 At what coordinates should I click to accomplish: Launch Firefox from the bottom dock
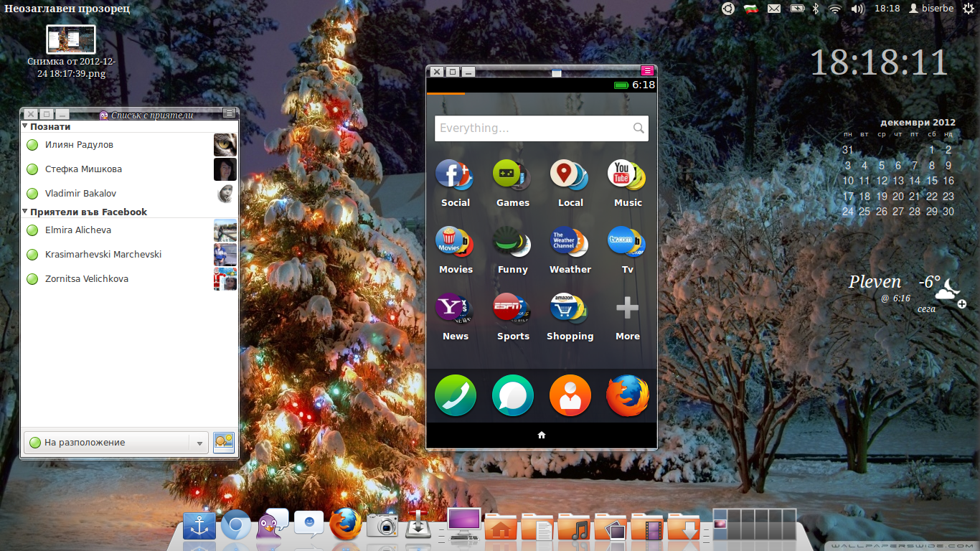(x=346, y=524)
